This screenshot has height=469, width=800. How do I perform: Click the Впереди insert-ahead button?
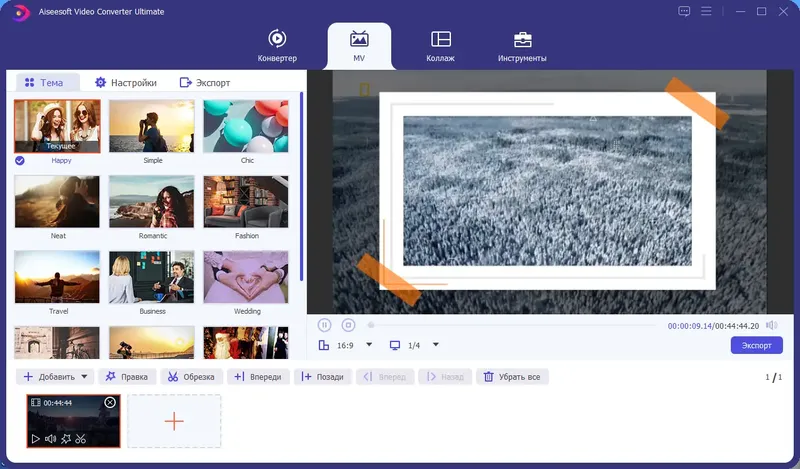pyautogui.click(x=258, y=377)
